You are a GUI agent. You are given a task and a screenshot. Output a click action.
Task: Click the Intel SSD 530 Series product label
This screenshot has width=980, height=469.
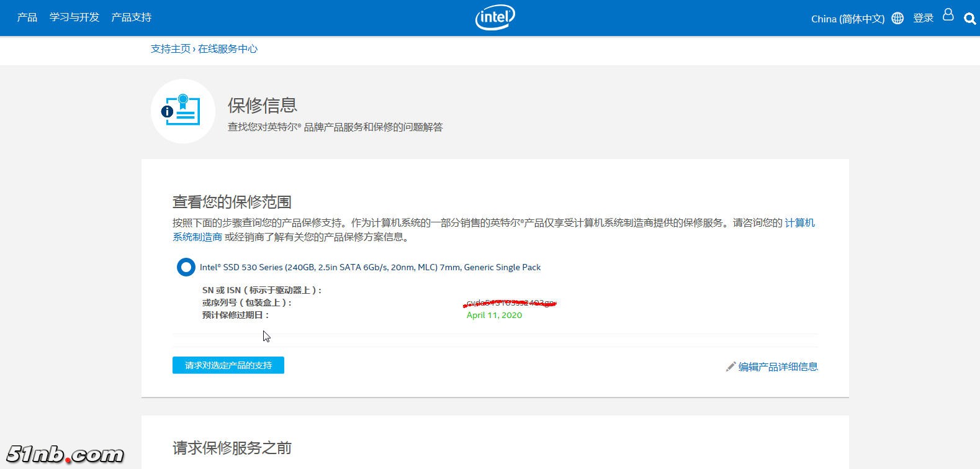coord(370,267)
